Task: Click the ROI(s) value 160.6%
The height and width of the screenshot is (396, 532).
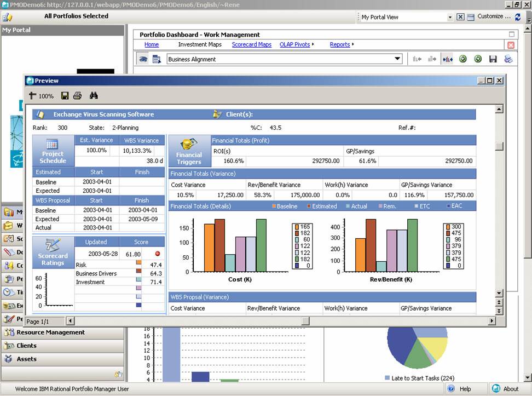Action: pos(233,161)
